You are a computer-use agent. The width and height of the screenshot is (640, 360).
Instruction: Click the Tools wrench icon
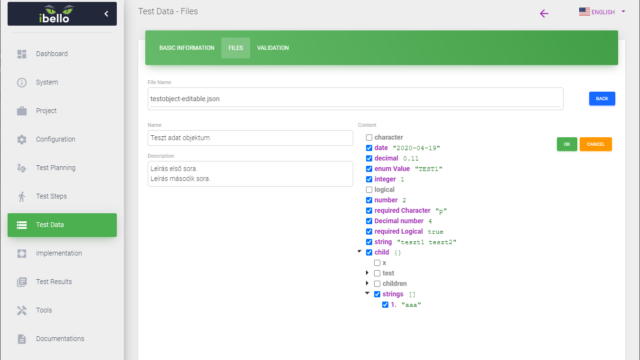[22, 310]
